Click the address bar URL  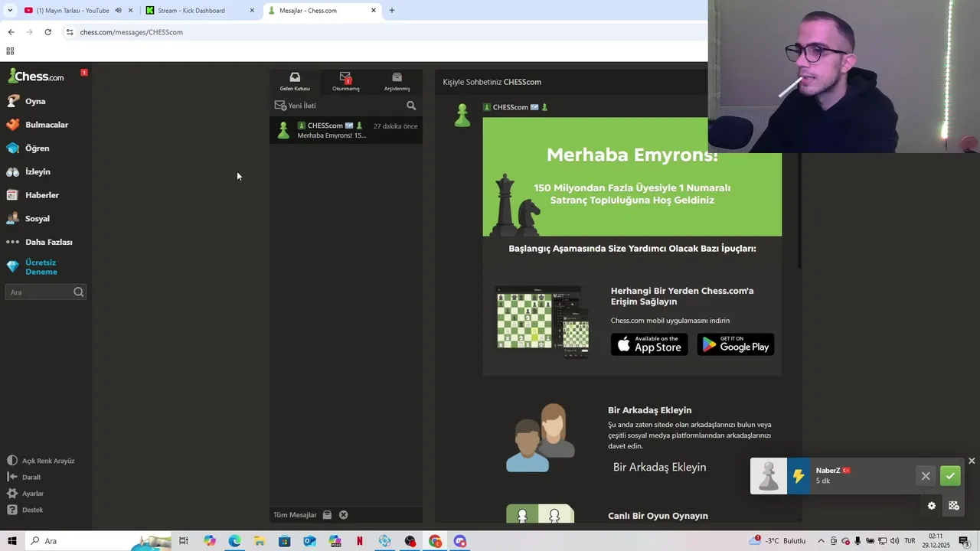[131, 32]
